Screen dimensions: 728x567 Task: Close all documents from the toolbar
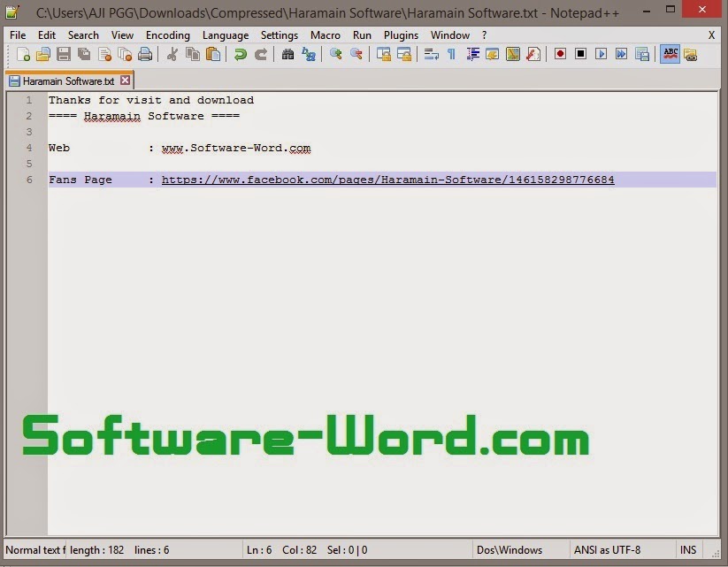coord(125,54)
